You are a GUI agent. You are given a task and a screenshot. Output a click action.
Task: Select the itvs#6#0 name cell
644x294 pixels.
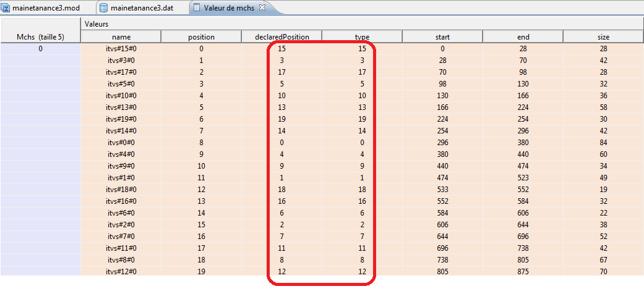(121, 213)
